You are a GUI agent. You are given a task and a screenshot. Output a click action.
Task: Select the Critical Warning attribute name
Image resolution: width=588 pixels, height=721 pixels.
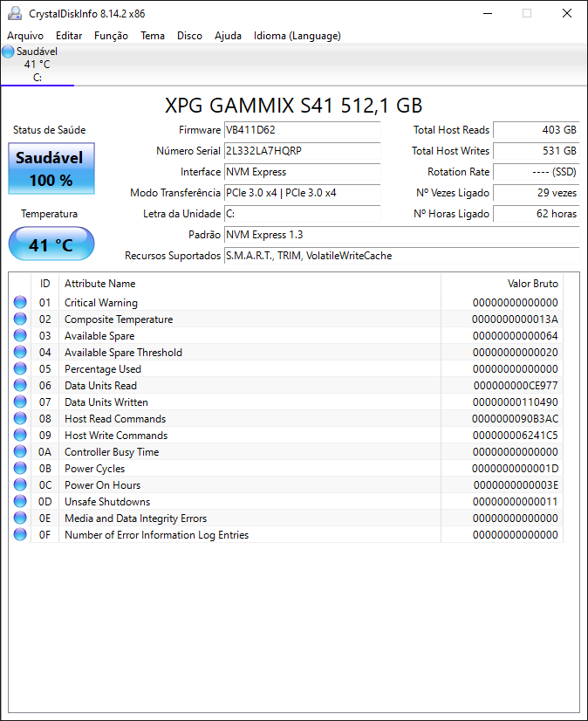101,303
